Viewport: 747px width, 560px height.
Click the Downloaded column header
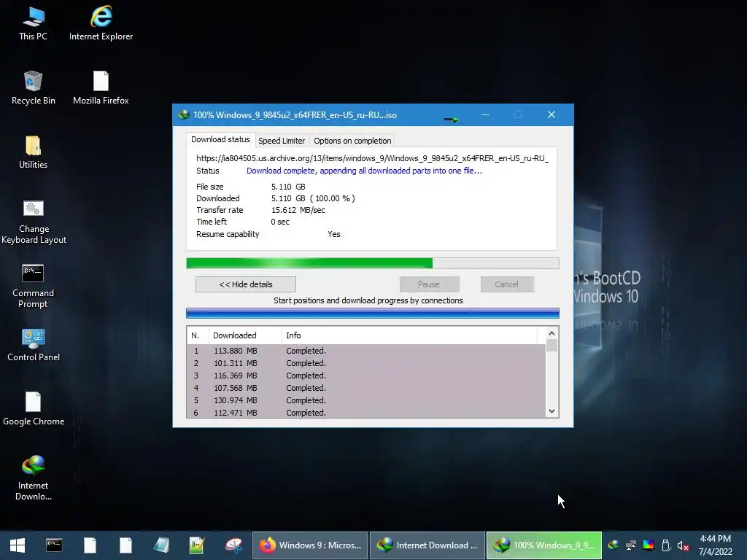click(x=245, y=335)
